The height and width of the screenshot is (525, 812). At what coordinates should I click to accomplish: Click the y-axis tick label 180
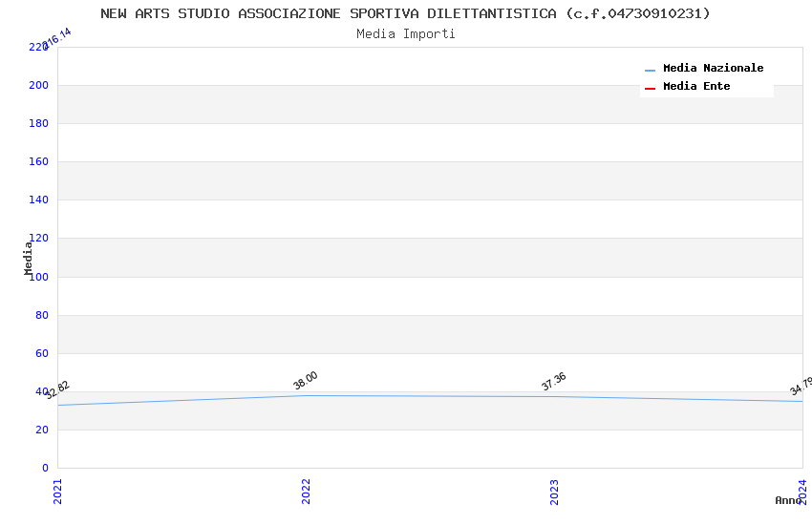pyautogui.click(x=39, y=124)
